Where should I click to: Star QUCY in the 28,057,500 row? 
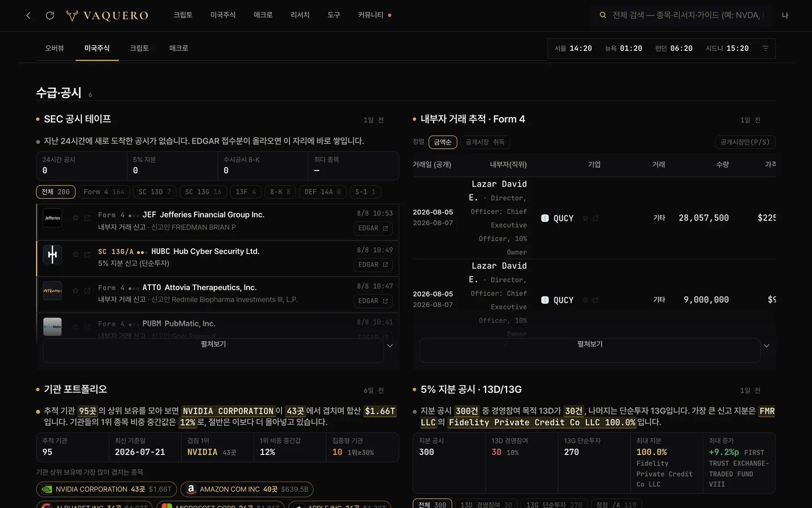tap(585, 218)
